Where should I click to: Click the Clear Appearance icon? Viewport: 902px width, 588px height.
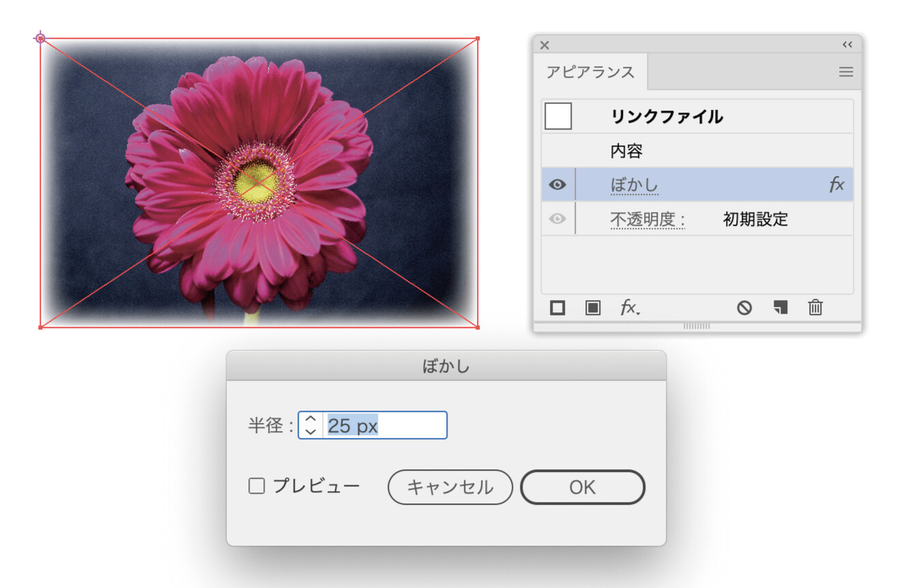(744, 308)
